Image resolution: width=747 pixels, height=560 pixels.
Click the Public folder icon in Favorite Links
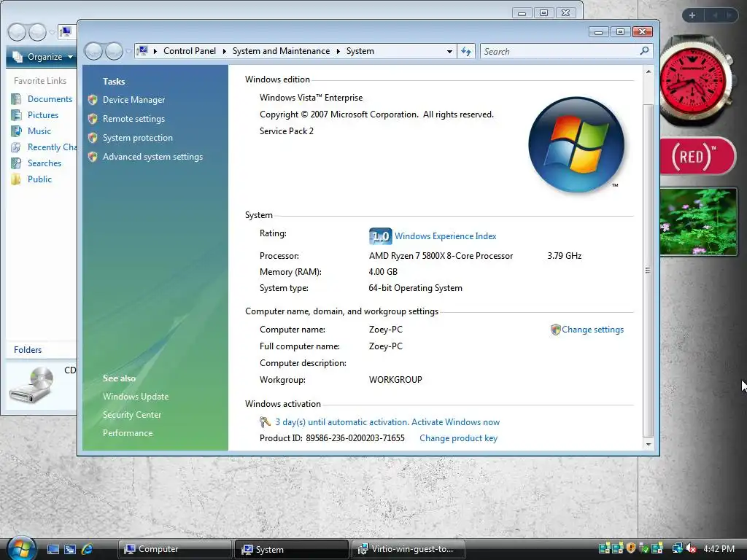(16, 179)
